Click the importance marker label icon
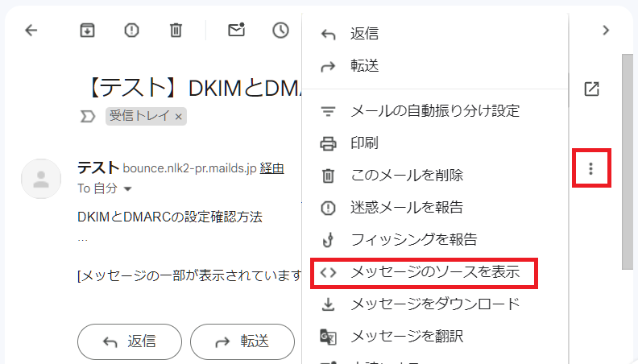The height and width of the screenshot is (364, 638). (x=88, y=117)
